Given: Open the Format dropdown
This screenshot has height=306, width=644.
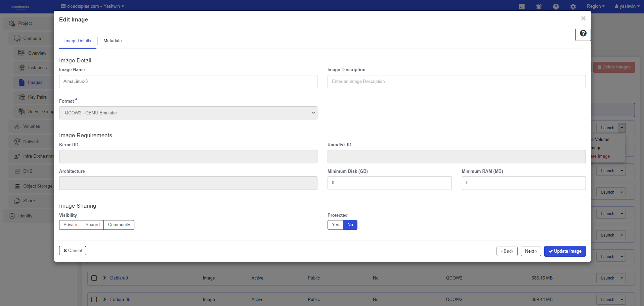Looking at the screenshot, I should point(188,113).
